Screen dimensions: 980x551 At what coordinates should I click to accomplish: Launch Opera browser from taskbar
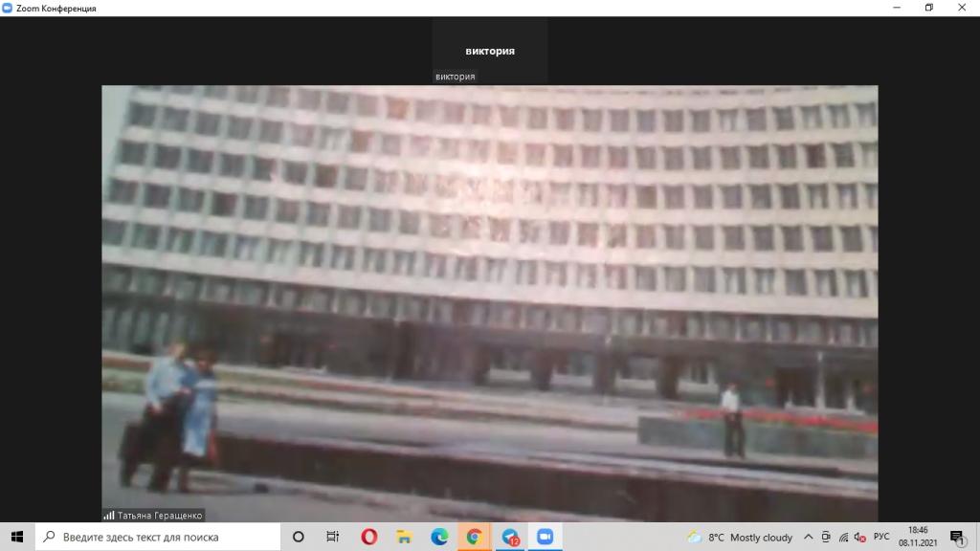pos(368,537)
